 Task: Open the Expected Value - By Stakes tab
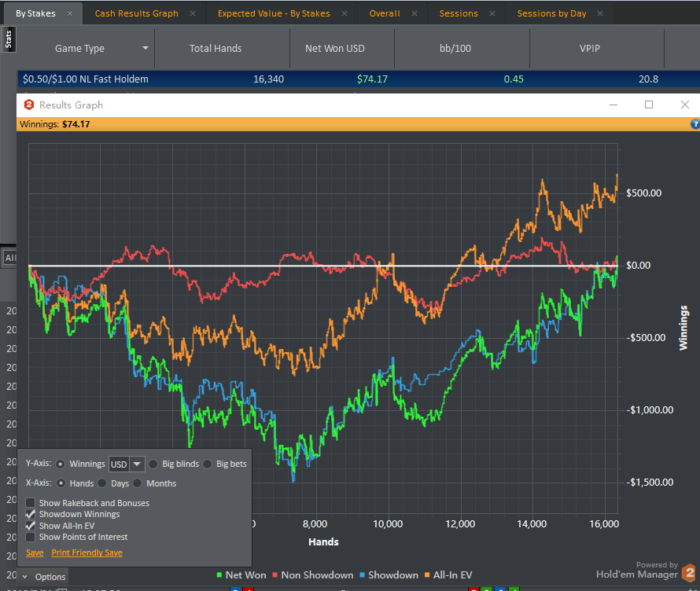coord(273,13)
